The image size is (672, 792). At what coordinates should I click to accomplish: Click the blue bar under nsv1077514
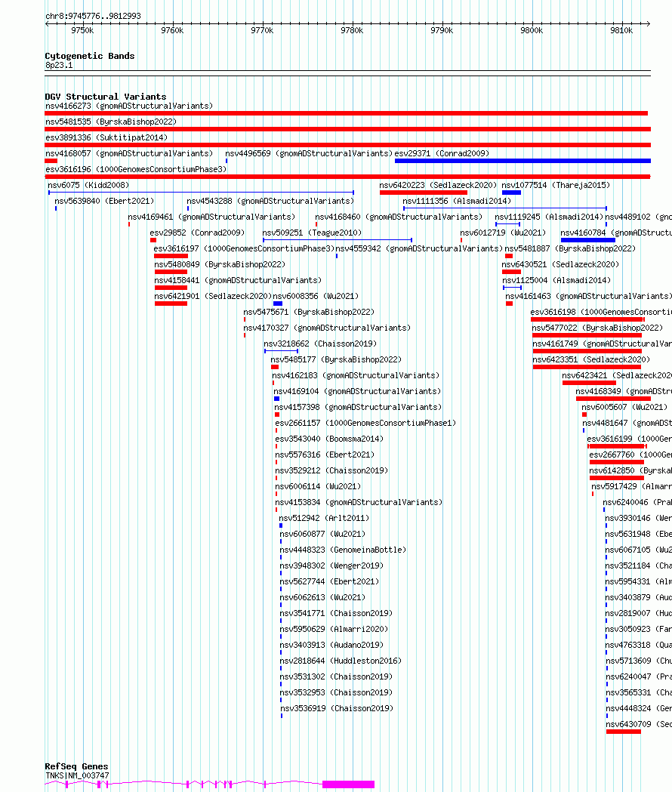511,193
